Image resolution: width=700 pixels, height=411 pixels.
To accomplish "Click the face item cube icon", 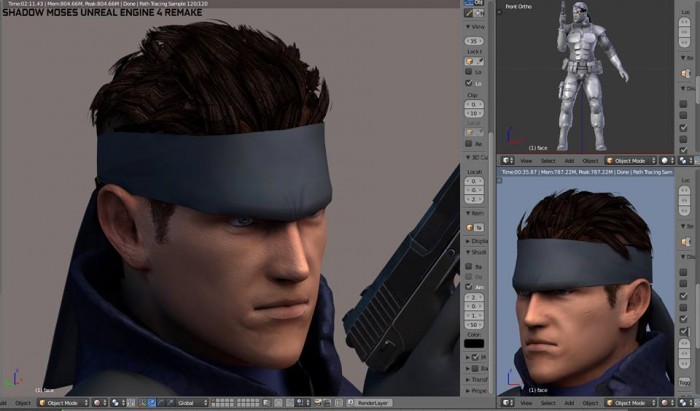I will 469,228.
